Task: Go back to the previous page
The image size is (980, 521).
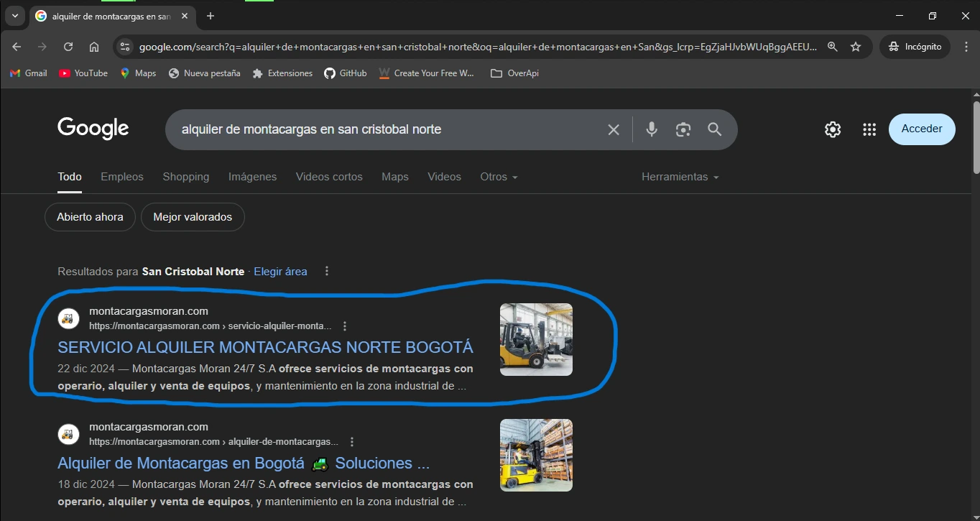Action: [17, 47]
